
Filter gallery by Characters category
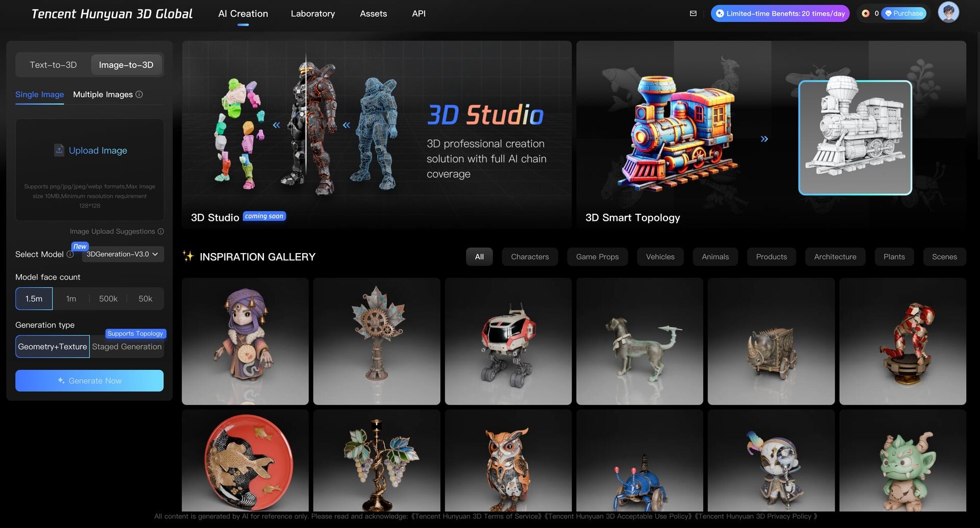529,257
